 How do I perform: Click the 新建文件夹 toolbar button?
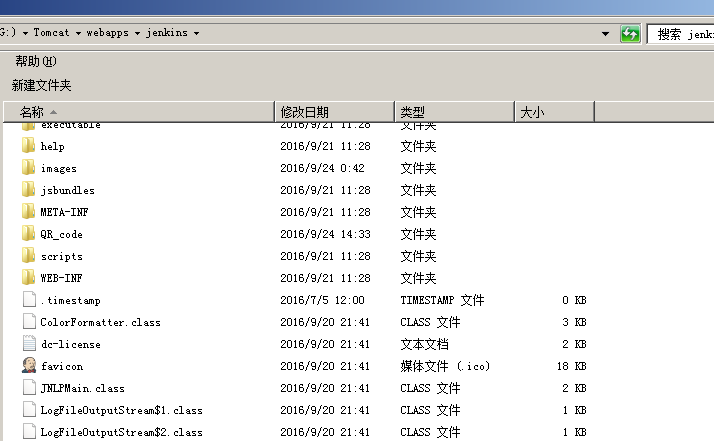[x=41, y=85]
